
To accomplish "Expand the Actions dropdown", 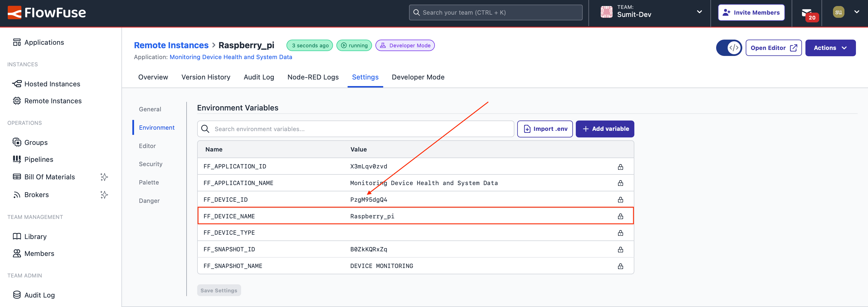I will pyautogui.click(x=830, y=48).
